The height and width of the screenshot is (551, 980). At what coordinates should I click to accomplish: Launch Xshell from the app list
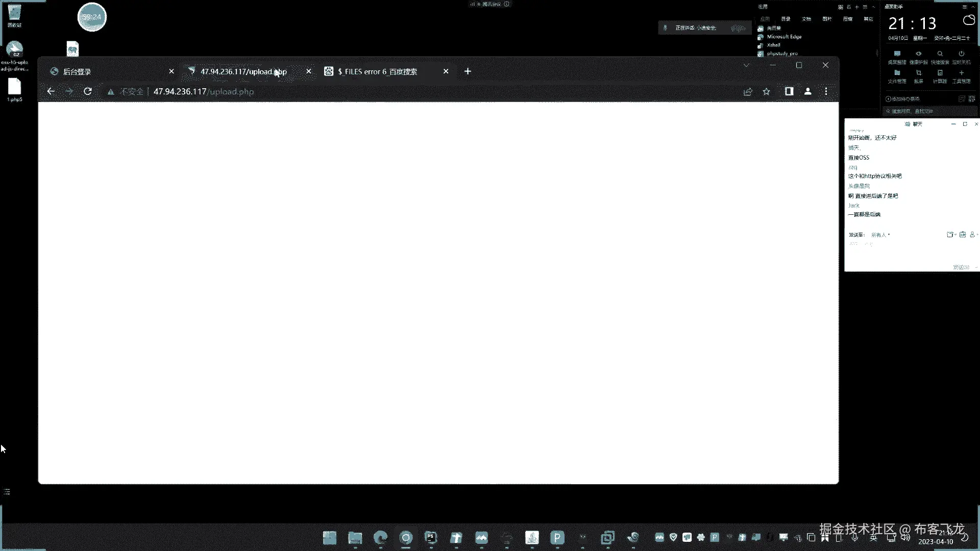coord(773,45)
